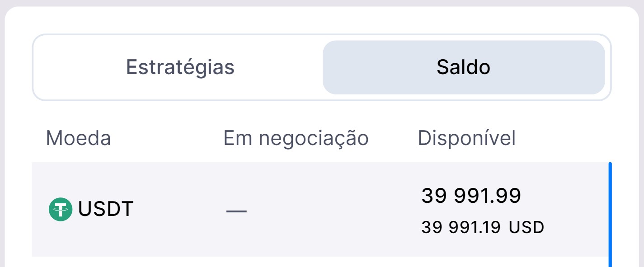Click the word negociação in the header
Viewport: 644px width, 267px height.
(x=314, y=138)
